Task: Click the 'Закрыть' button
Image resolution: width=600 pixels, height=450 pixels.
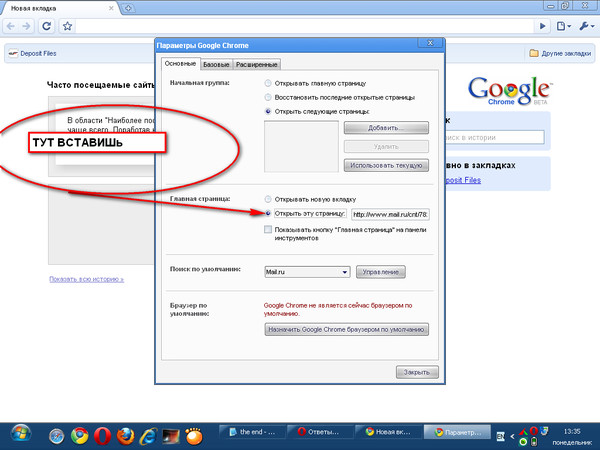Action: [417, 372]
